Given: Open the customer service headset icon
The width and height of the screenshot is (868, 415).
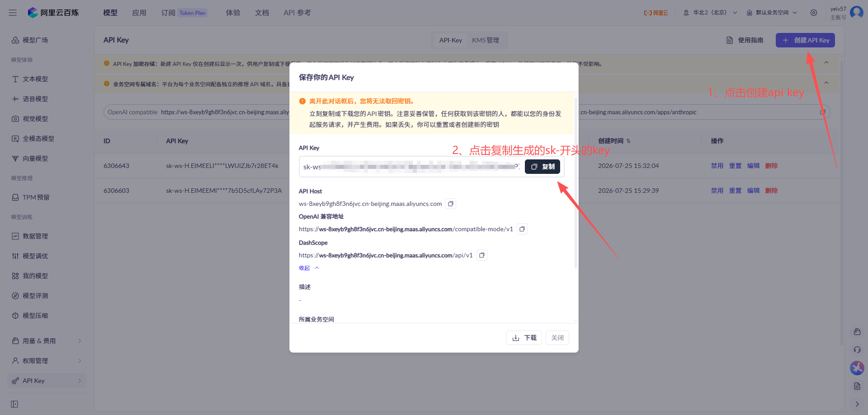Looking at the screenshot, I should [x=857, y=350].
